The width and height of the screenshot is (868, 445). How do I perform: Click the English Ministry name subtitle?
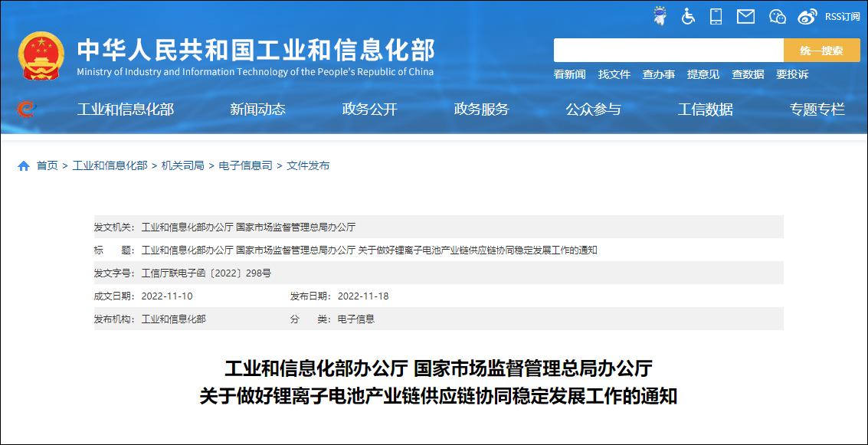tap(255, 72)
